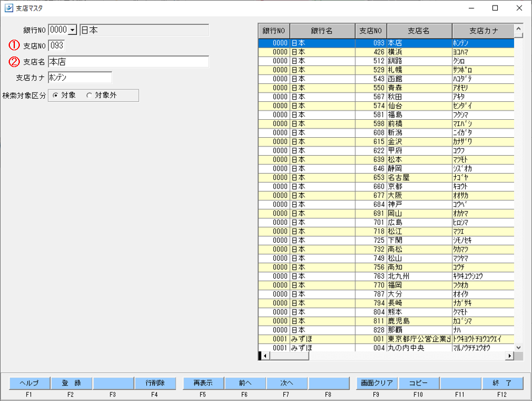Select the 熊本 branch row
The height and width of the screenshot is (401, 532).
(386, 312)
